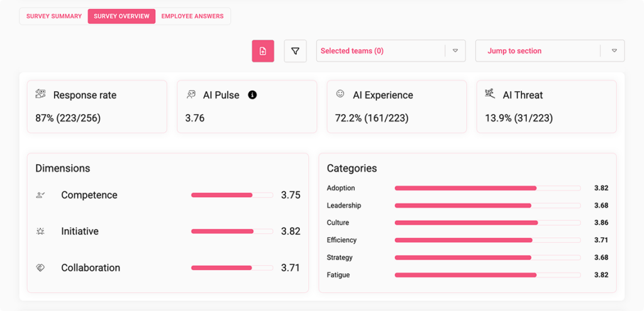Click the Leadership category bar
The width and height of the screenshot is (644, 311).
(x=487, y=205)
